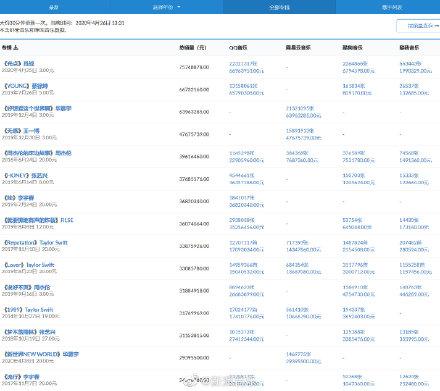Click the 销售额（元） column header
The height and width of the screenshot is (391, 440).
coord(193,48)
